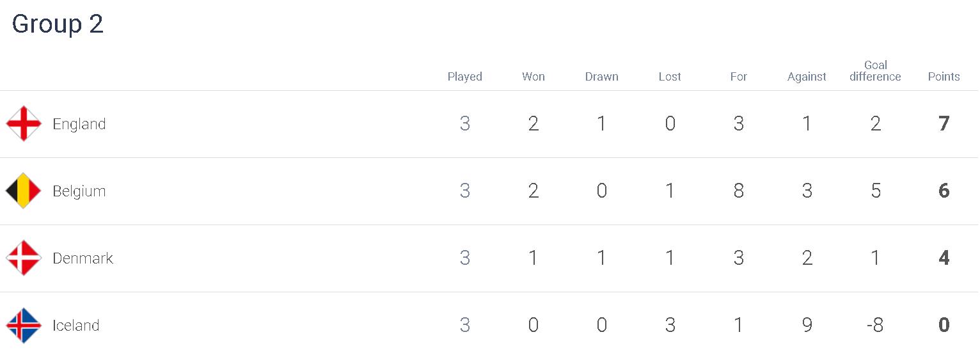This screenshot has height=355, width=980.
Task: Click the Played column header
Action: (465, 77)
